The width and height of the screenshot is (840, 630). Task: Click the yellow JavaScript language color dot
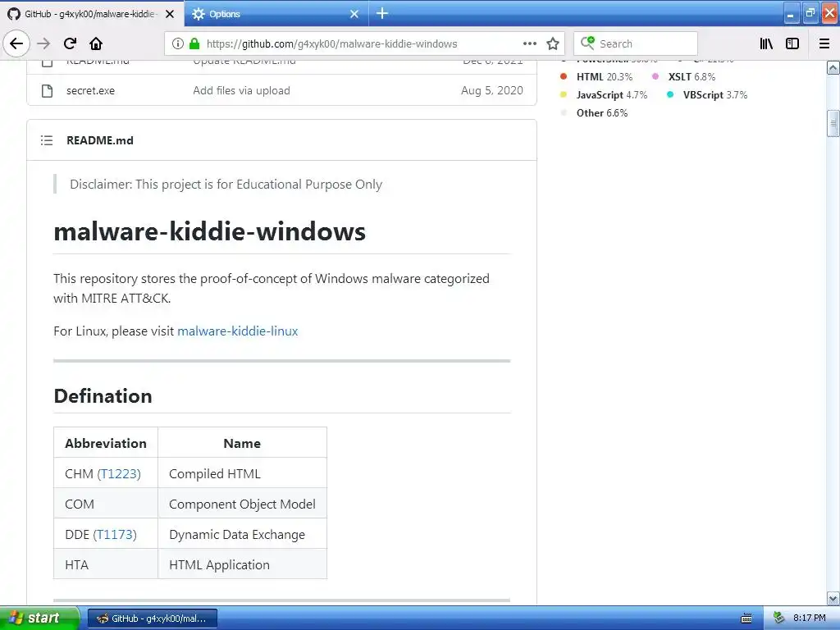[564, 94]
